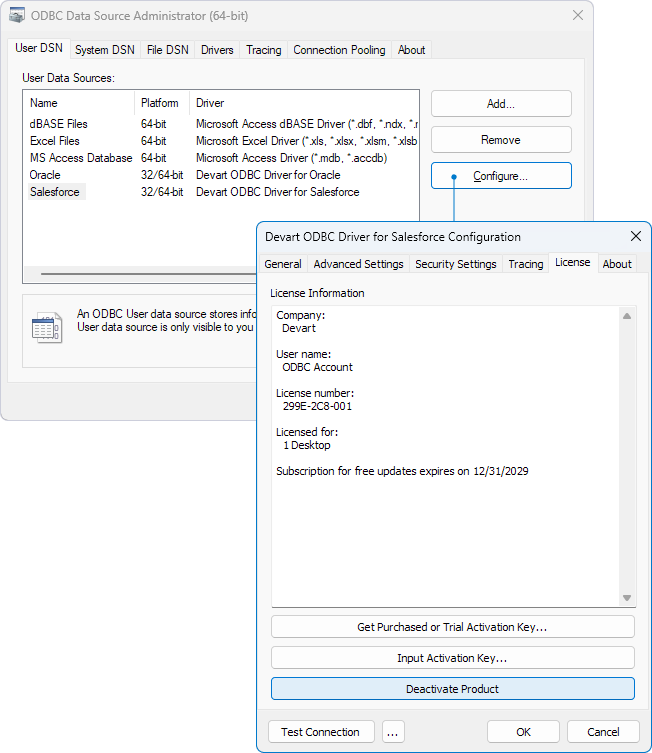This screenshot has height=753, width=652.
Task: Click the Test Connection button
Action: (321, 732)
